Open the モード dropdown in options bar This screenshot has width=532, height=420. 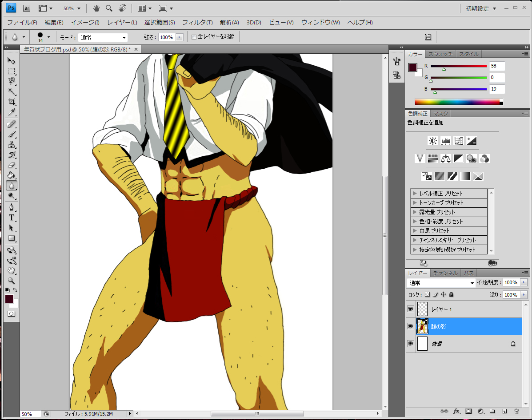[103, 38]
